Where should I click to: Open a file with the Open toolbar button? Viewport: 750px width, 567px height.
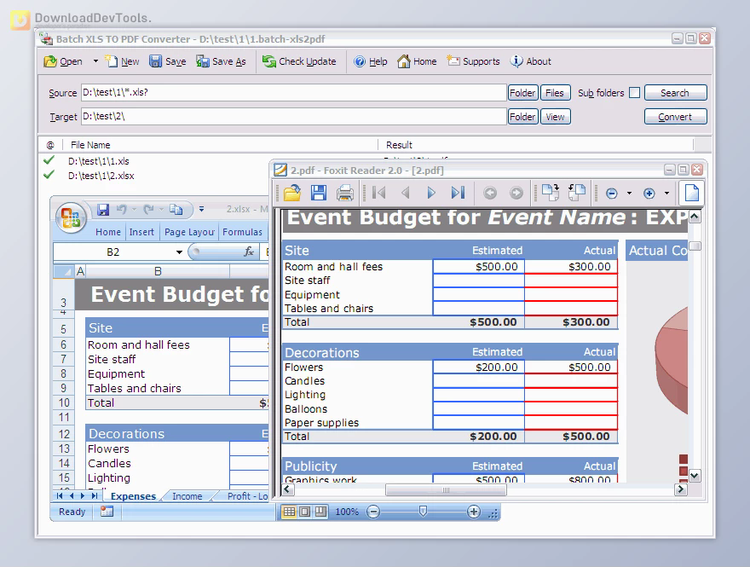point(63,61)
